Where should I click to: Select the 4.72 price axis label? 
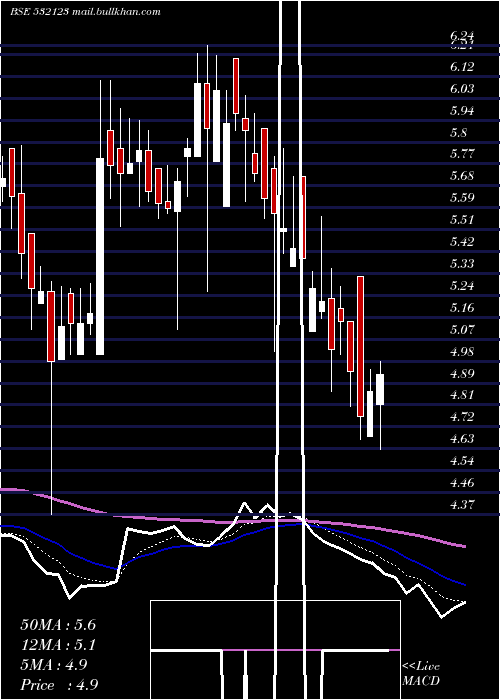point(462,417)
